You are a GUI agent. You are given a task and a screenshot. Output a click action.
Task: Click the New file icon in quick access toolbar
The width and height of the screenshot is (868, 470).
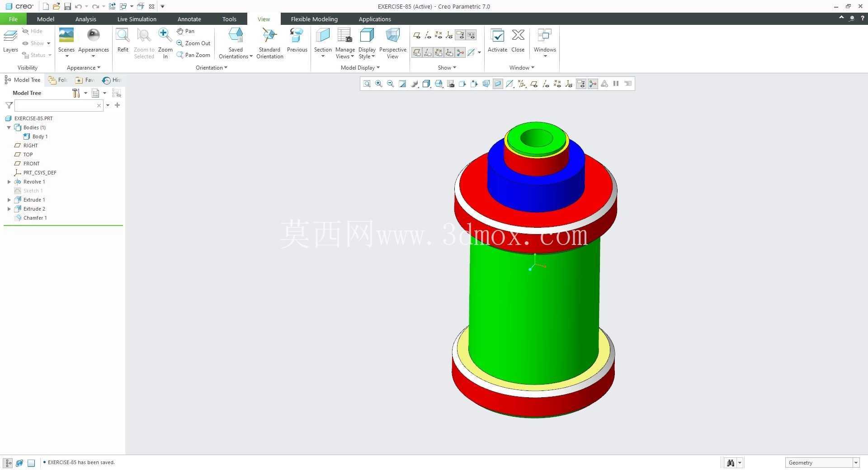coord(46,6)
